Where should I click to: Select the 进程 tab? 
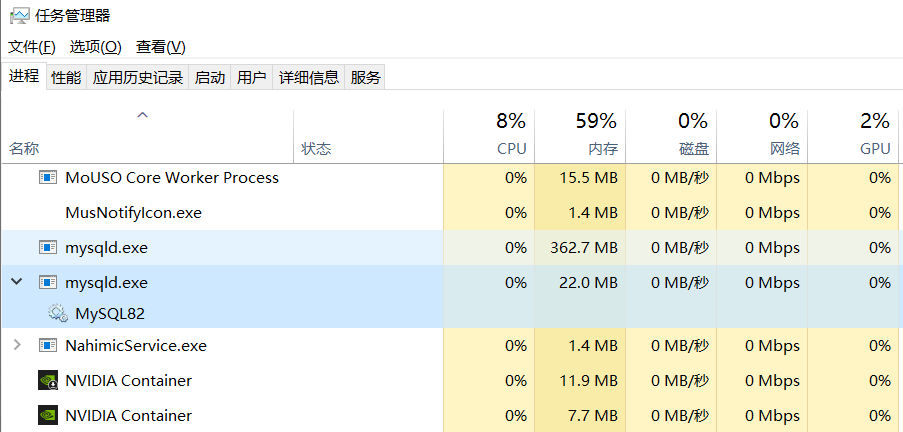(x=24, y=76)
